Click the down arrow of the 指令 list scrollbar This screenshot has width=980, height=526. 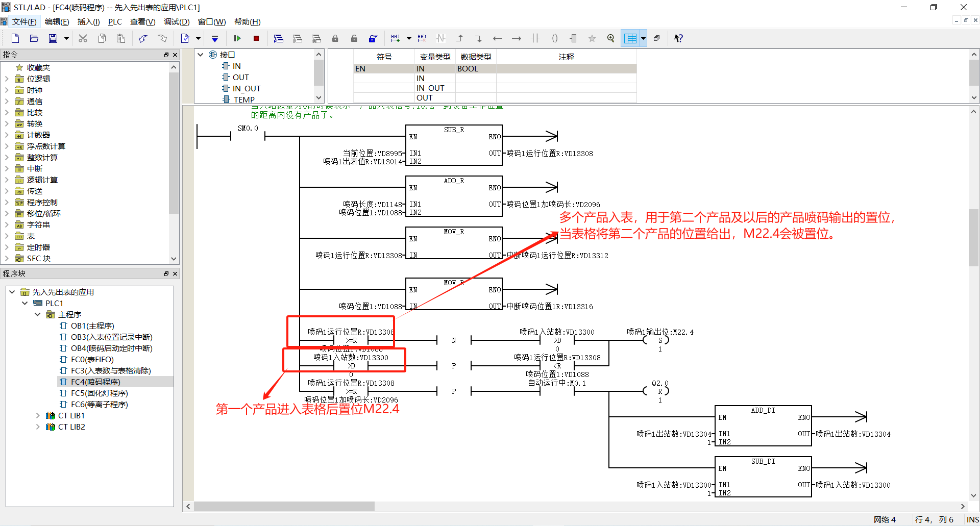[x=174, y=259]
